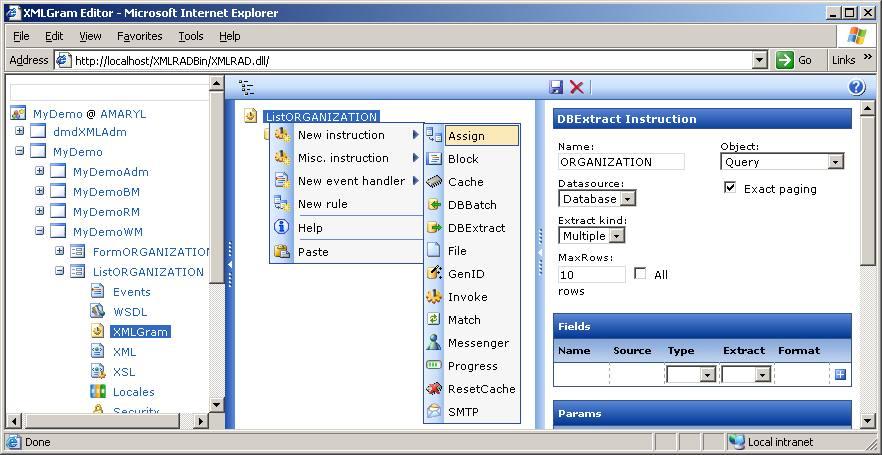Open the Extract kind dropdown

(617, 236)
